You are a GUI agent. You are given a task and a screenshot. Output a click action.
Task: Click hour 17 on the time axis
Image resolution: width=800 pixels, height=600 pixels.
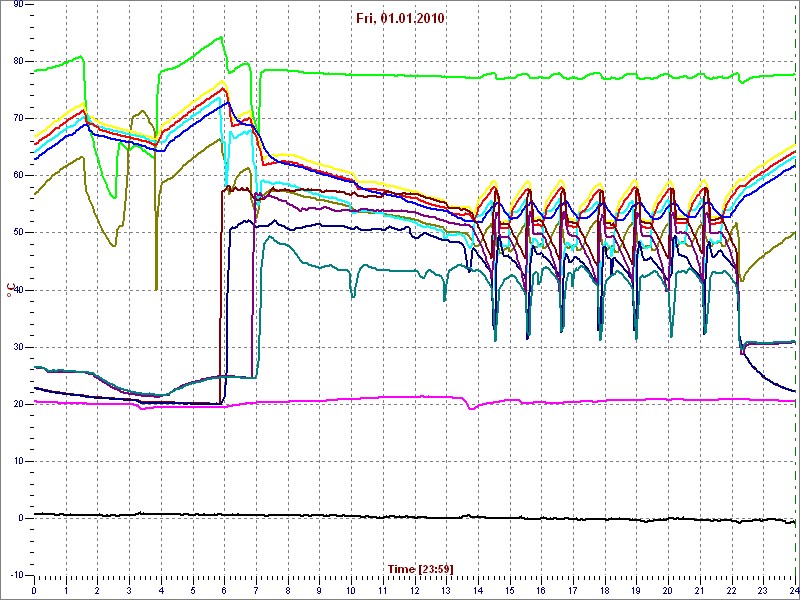[x=573, y=591]
